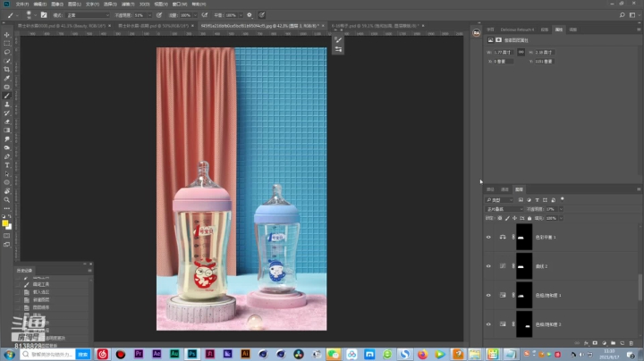Image resolution: width=644 pixels, height=361 pixels.
Task: Toggle pressure for opacity icon
Action: (159, 15)
